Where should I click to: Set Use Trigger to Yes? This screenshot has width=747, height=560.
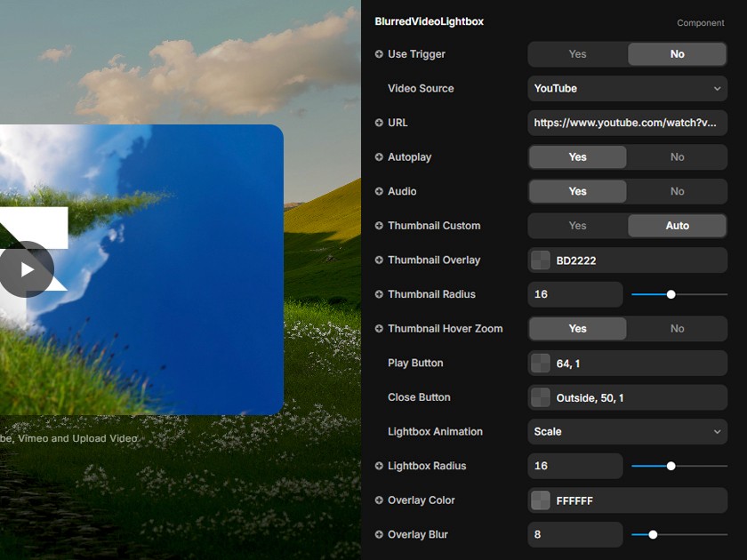[577, 54]
